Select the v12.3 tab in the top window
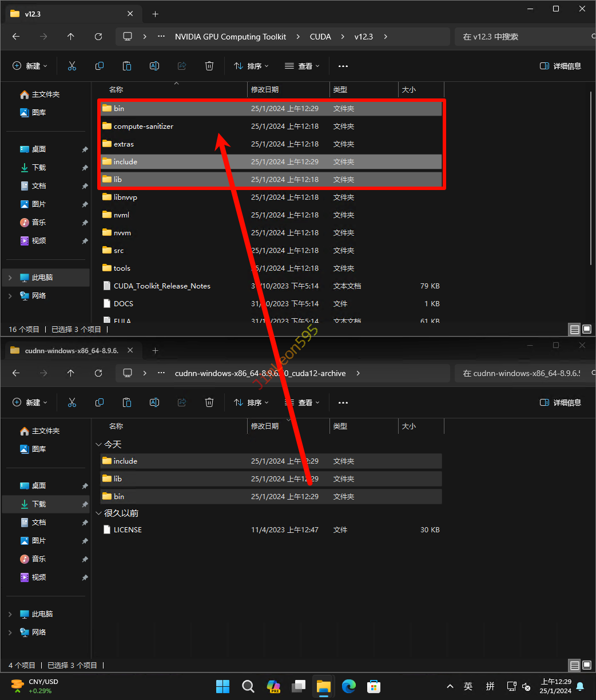596x700 pixels. [x=69, y=14]
